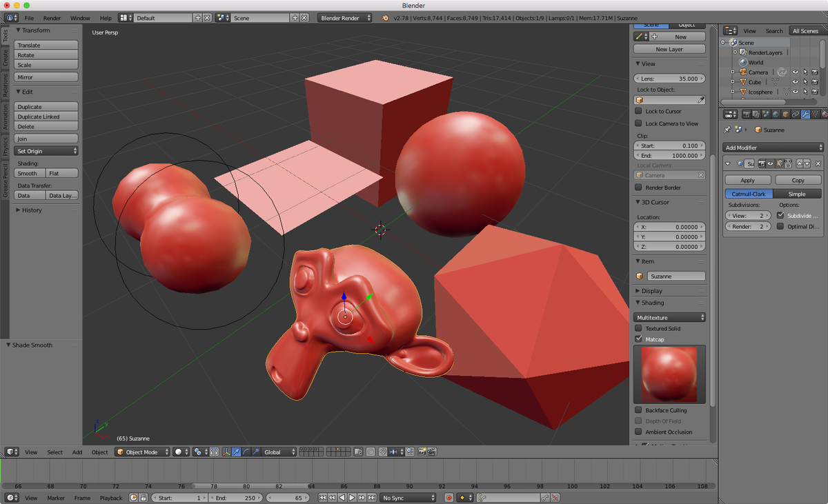Remove the Subsurf modifier with X icon

coord(818,163)
